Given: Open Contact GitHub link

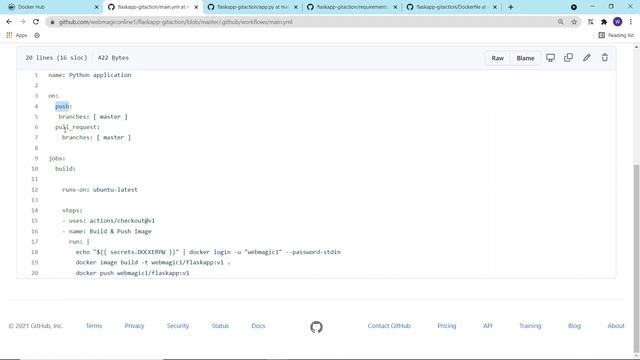Looking at the screenshot, I should point(389,326).
